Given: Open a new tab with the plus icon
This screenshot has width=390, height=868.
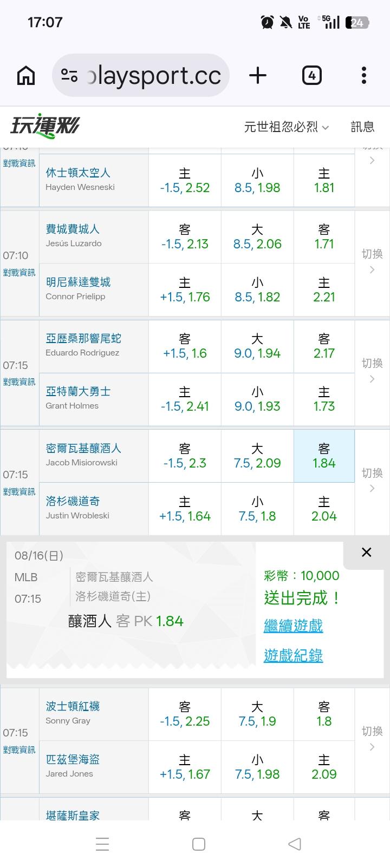Looking at the screenshot, I should pos(258,76).
